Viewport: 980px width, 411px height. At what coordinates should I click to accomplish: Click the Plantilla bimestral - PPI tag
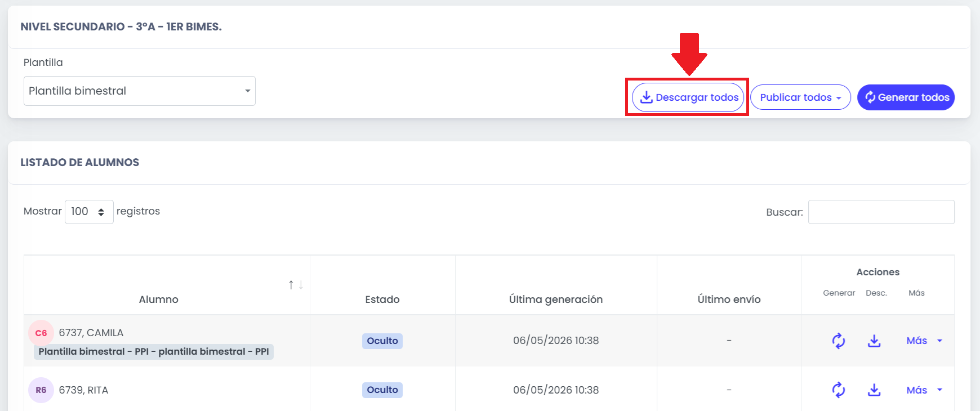[154, 351]
